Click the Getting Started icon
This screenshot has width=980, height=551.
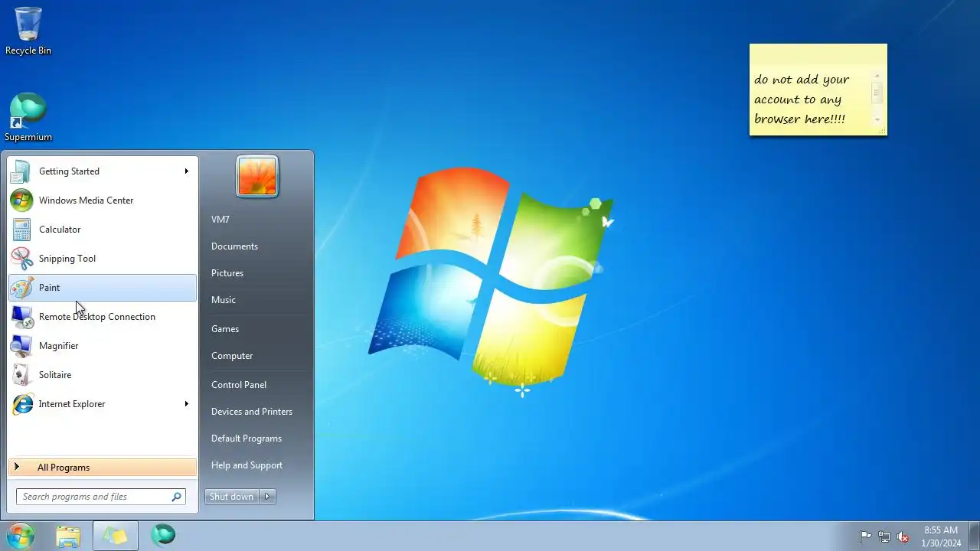(21, 171)
